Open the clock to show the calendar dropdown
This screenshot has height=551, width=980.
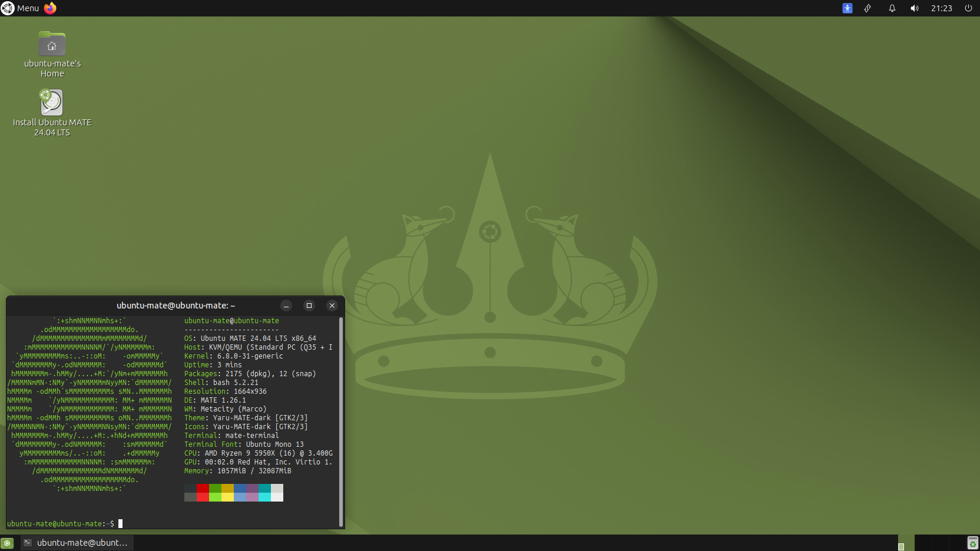pyautogui.click(x=941, y=8)
